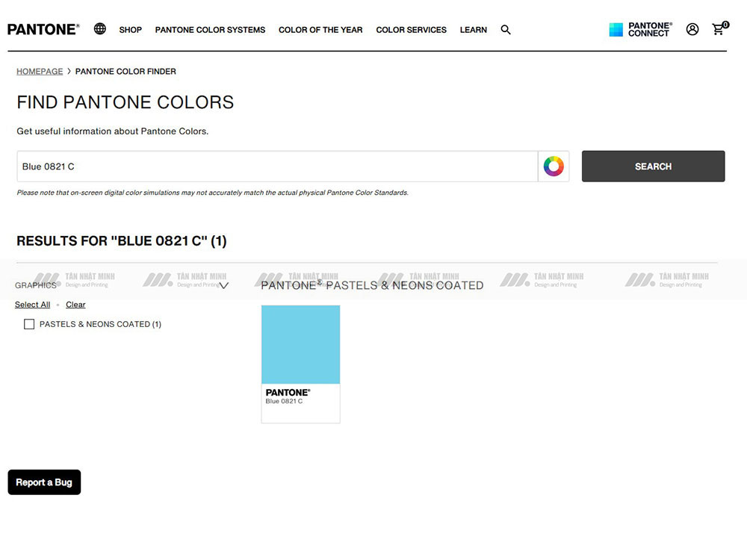The width and height of the screenshot is (747, 560).
Task: Click the Pantone Pastels & Neons Coated heading
Action: tap(372, 285)
